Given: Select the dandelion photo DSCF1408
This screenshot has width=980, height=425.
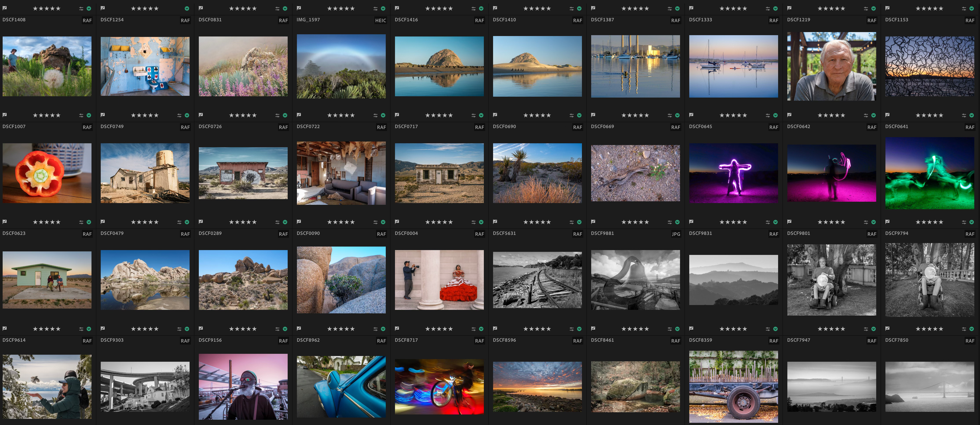Looking at the screenshot, I should tap(47, 66).
